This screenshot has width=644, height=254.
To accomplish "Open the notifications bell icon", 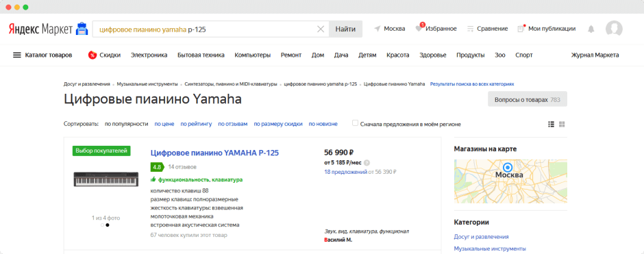I will point(591,29).
